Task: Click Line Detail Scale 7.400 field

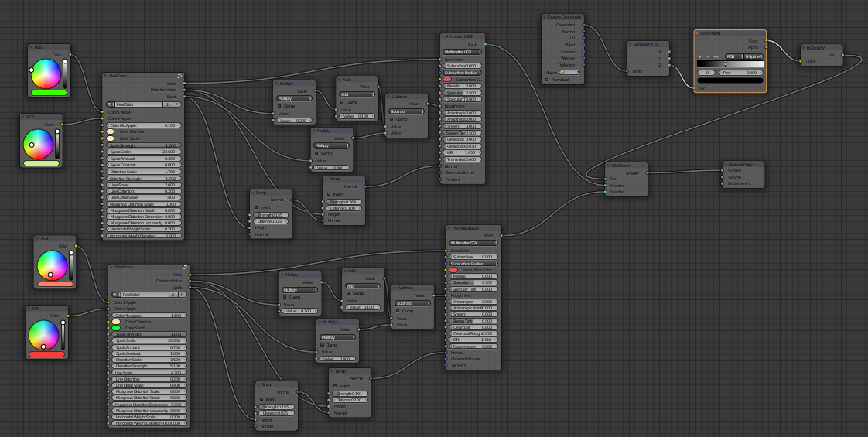Action: pos(144,197)
